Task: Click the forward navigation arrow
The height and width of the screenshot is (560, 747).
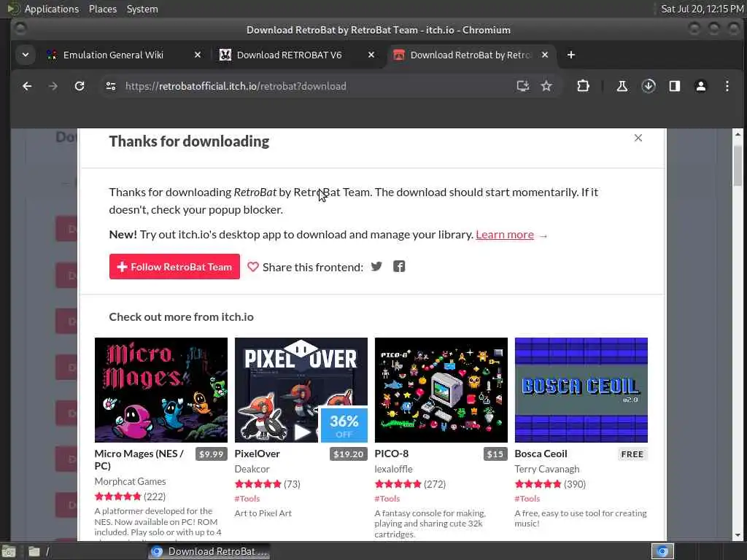Action: pos(53,86)
